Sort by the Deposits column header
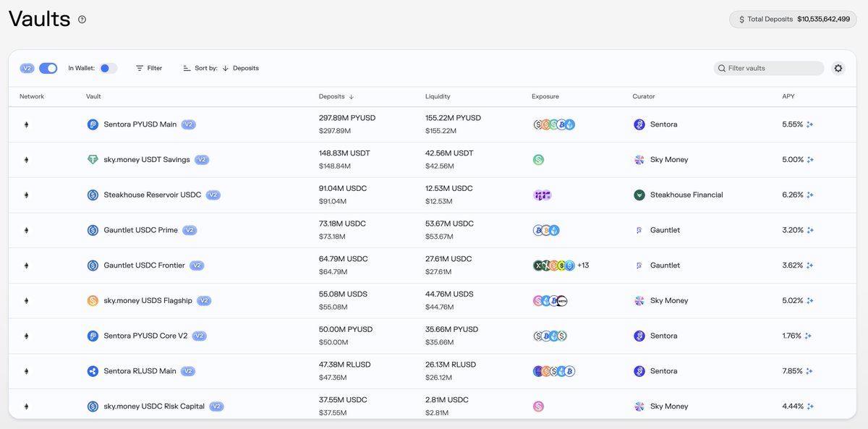Viewport: 868px width, 429px height. click(x=336, y=96)
